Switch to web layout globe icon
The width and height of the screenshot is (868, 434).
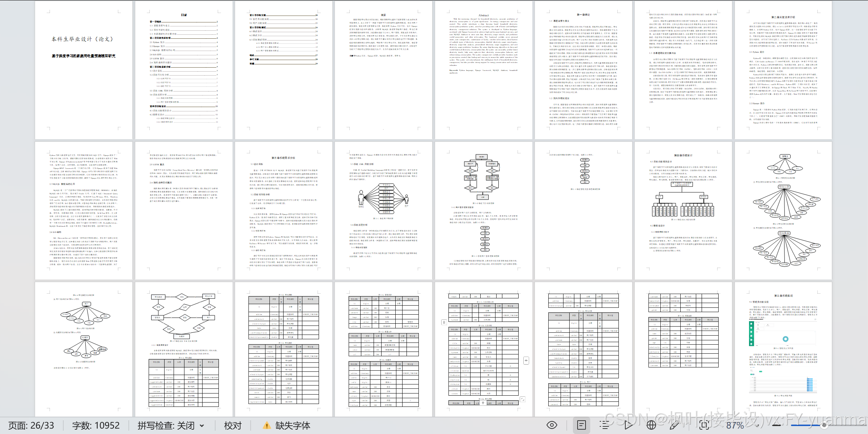click(x=651, y=425)
